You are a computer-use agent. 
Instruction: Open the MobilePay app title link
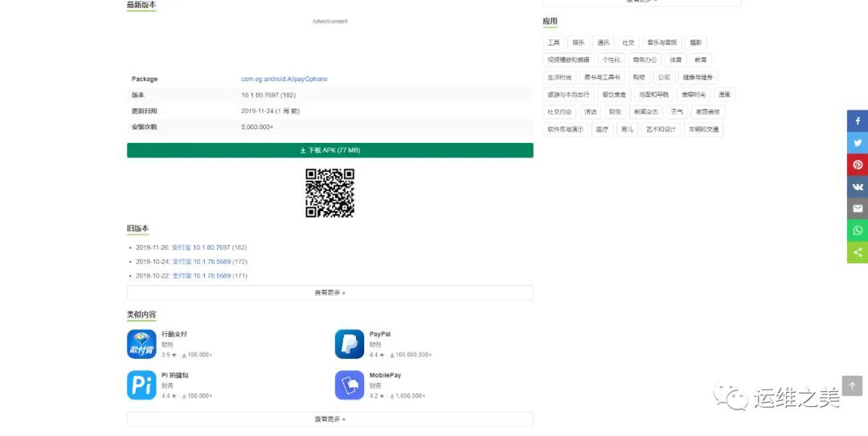tap(385, 375)
